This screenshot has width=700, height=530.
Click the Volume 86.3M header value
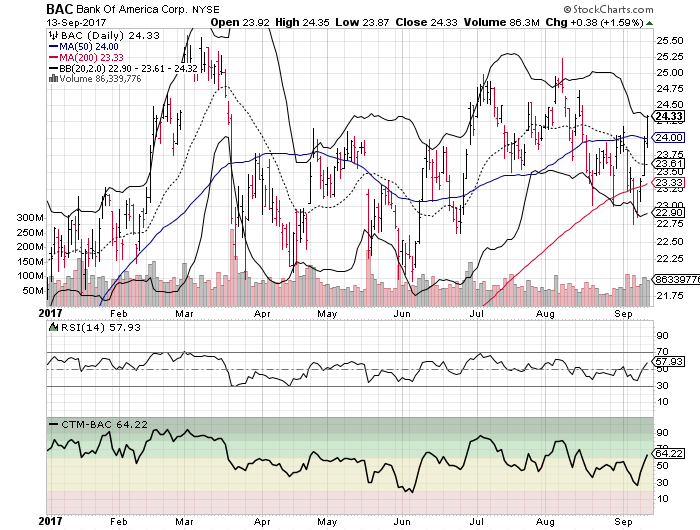[x=502, y=22]
